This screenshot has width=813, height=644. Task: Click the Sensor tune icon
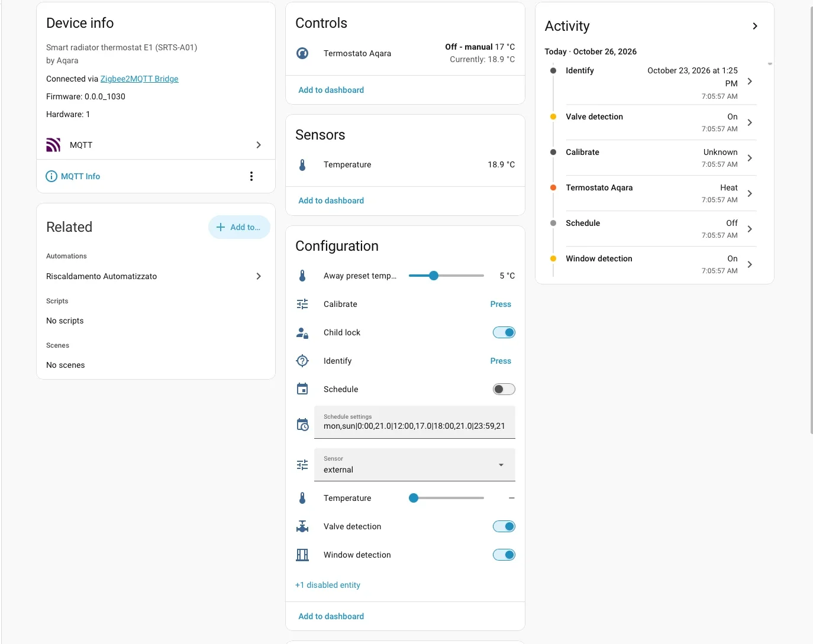pyautogui.click(x=302, y=465)
